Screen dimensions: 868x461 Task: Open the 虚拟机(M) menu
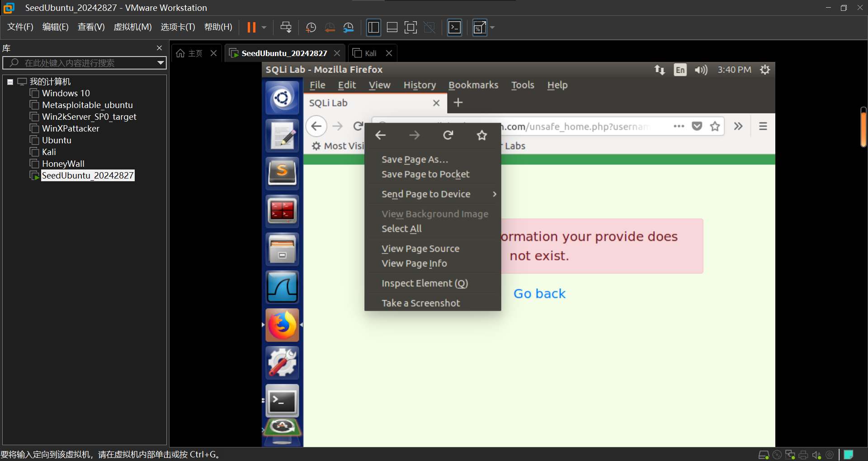pyautogui.click(x=132, y=27)
